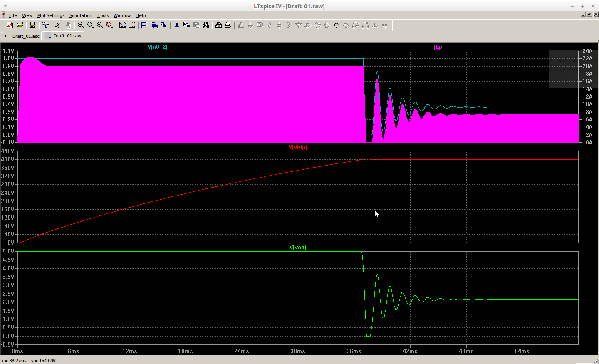Run the simulation with the running man icon
599x364 pixels.
tap(58, 25)
